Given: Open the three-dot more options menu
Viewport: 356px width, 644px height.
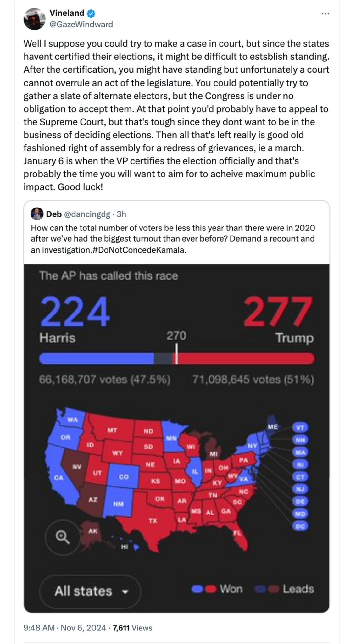Looking at the screenshot, I should [x=325, y=14].
